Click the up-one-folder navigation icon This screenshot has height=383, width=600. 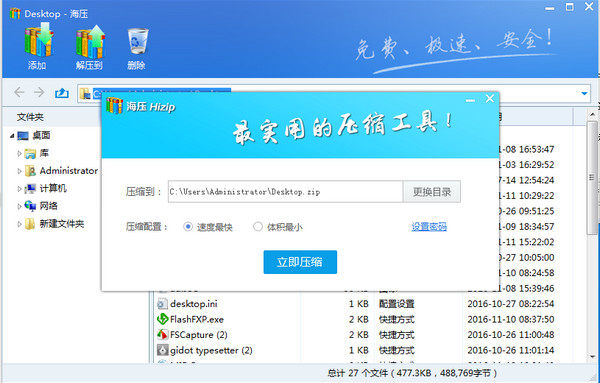pyautogui.click(x=62, y=93)
